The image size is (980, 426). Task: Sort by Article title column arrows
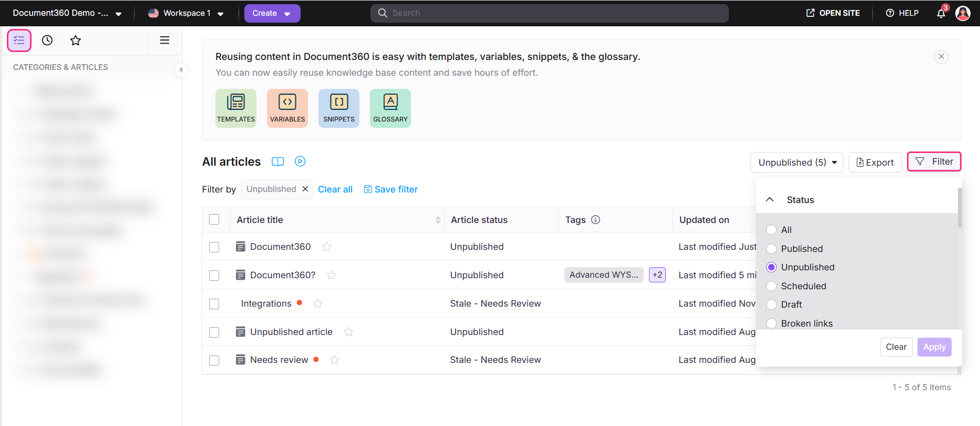click(x=438, y=220)
